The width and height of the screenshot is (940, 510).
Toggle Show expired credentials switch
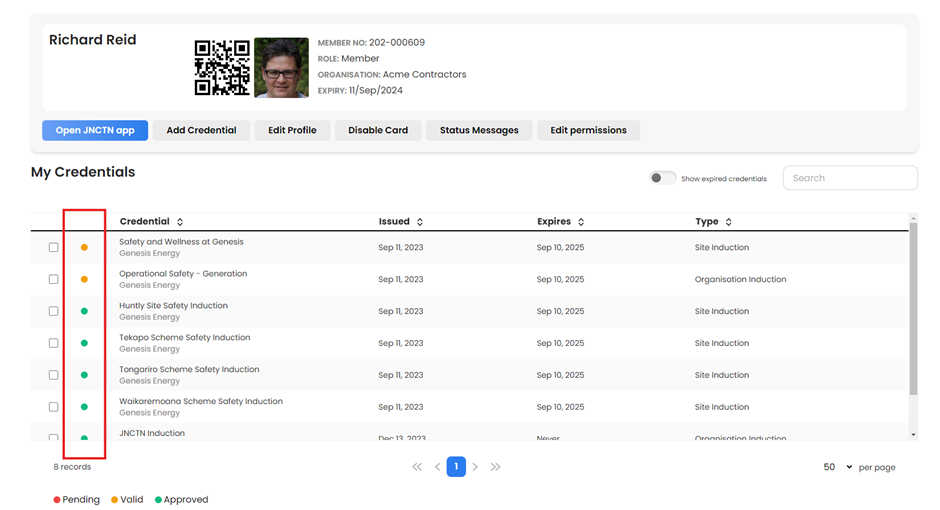[x=662, y=178]
